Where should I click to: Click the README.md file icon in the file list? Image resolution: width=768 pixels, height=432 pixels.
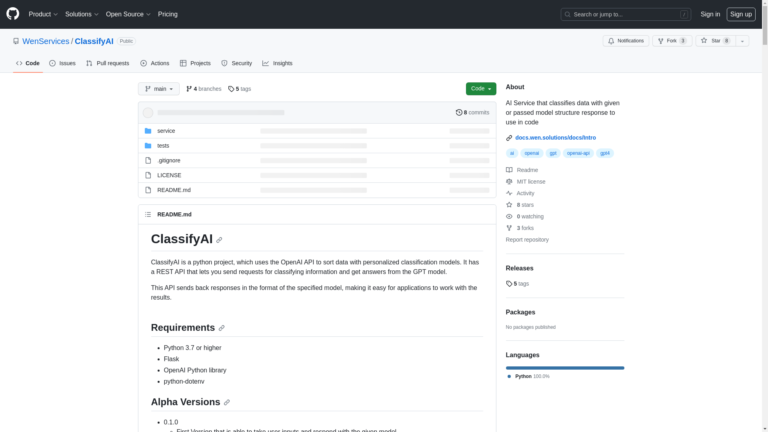(x=148, y=190)
